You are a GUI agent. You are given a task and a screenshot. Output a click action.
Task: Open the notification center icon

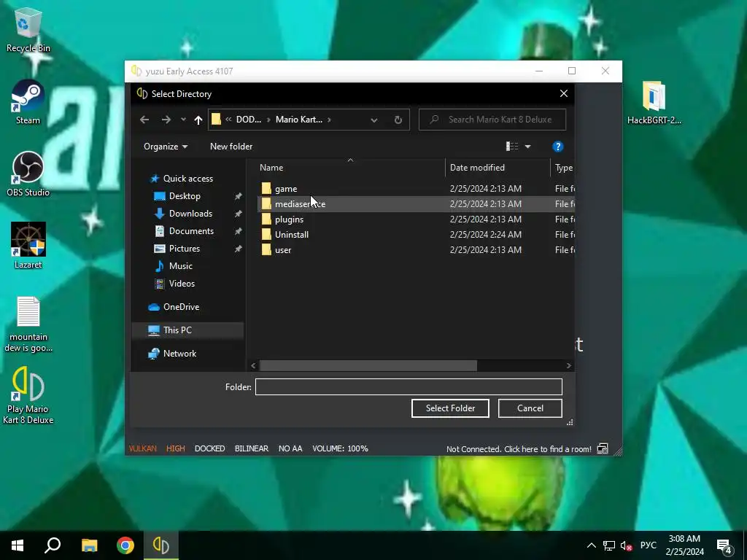[725, 547]
